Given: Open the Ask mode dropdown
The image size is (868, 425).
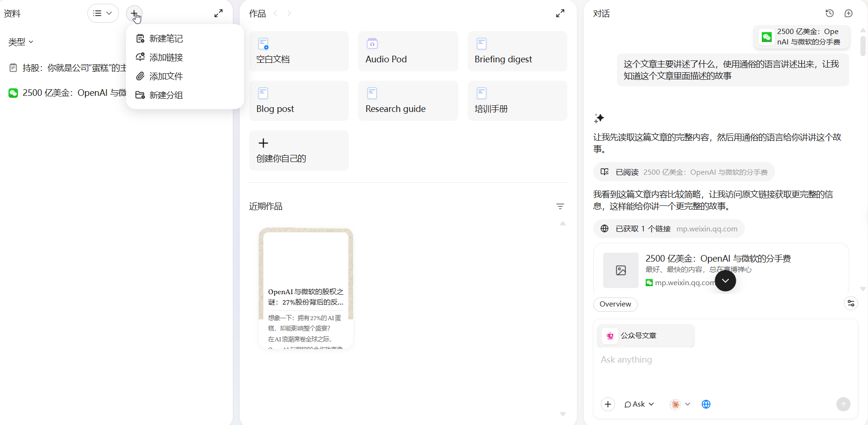Looking at the screenshot, I should [639, 404].
